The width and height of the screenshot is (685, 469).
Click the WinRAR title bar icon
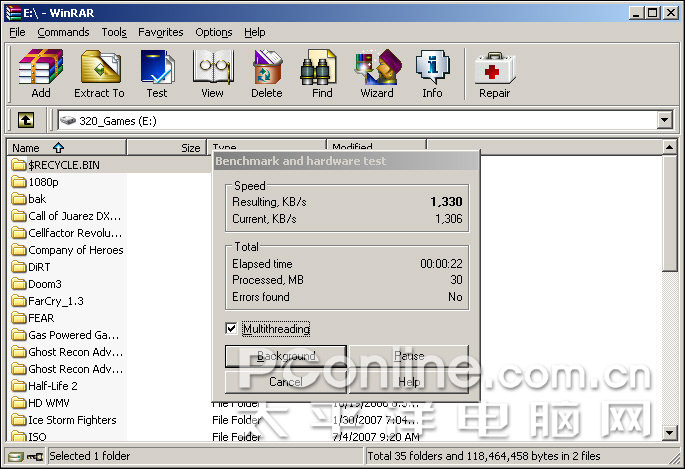(14, 13)
